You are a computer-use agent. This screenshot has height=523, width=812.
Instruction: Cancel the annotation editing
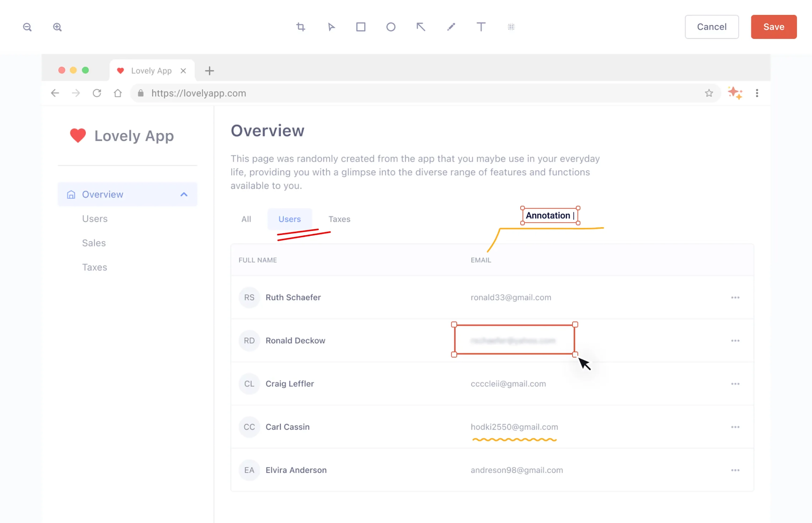(x=712, y=27)
